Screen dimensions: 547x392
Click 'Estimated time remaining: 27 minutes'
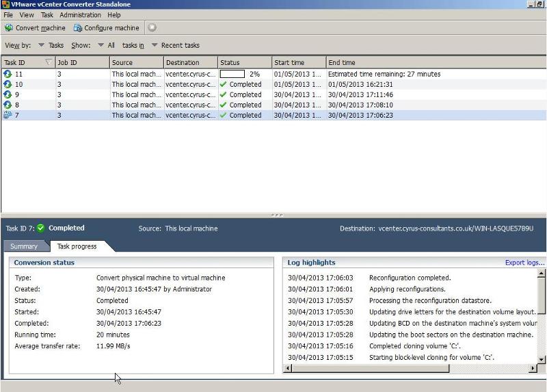coord(384,74)
